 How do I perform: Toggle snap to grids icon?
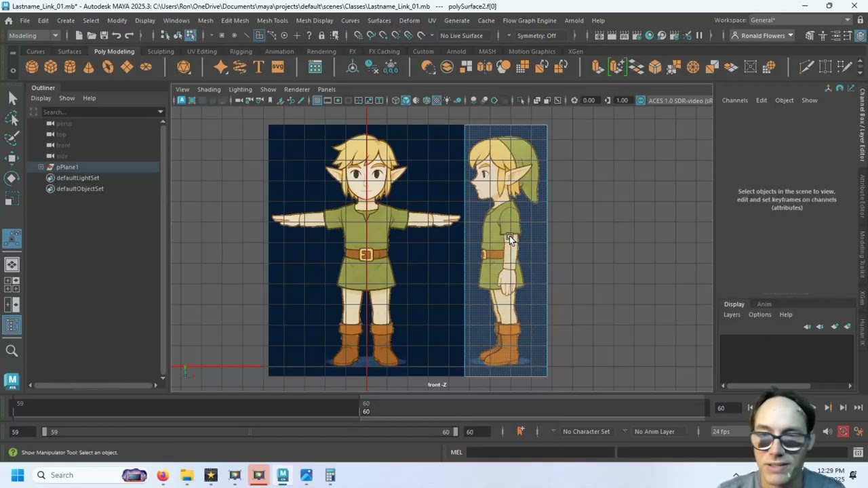click(x=359, y=35)
